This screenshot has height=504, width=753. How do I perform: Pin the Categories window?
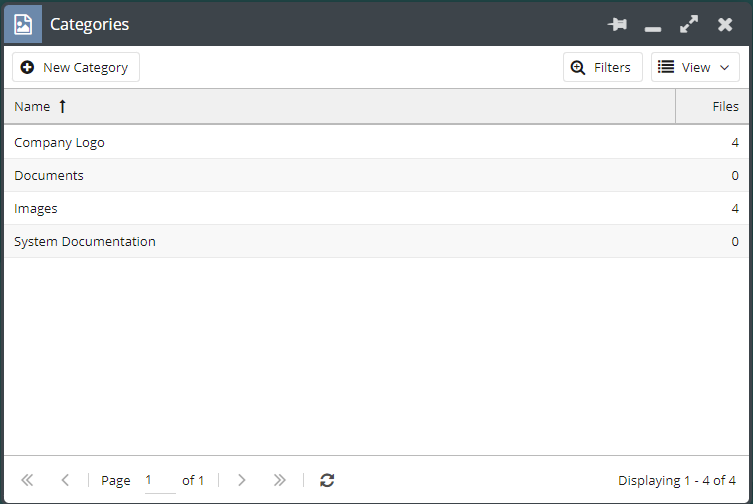click(x=617, y=24)
